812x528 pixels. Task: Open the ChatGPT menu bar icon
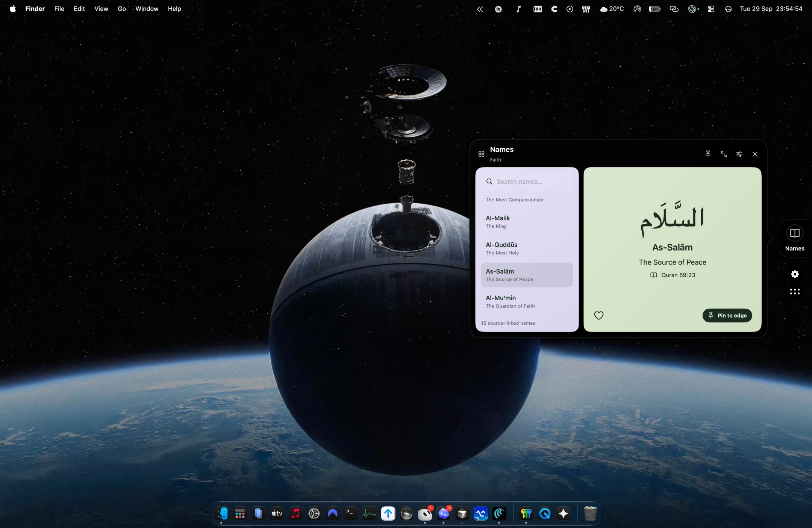[693, 9]
